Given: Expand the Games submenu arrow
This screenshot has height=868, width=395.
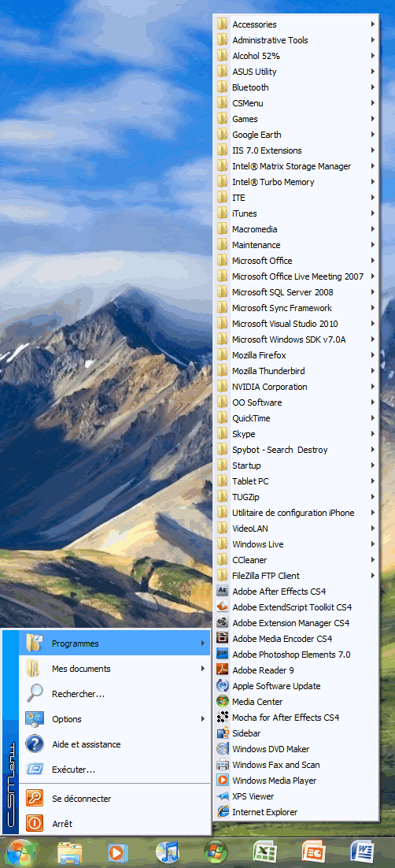Looking at the screenshot, I should click(374, 119).
